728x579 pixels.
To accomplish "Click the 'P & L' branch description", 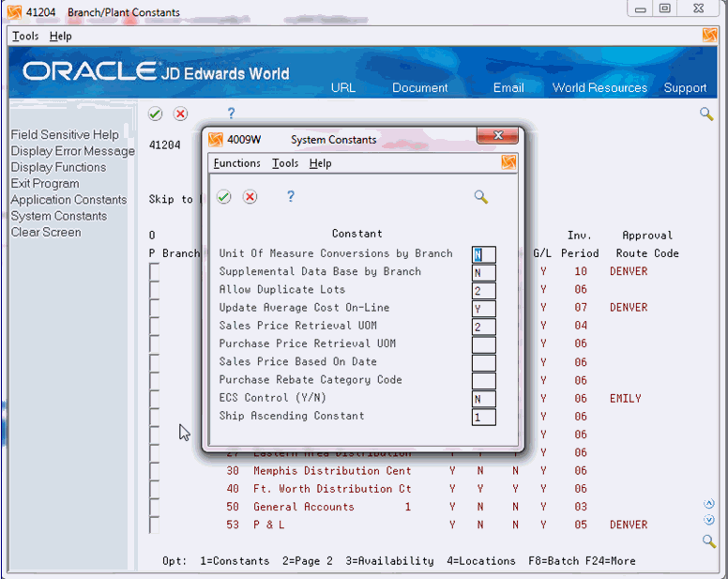I will pyautogui.click(x=269, y=526).
